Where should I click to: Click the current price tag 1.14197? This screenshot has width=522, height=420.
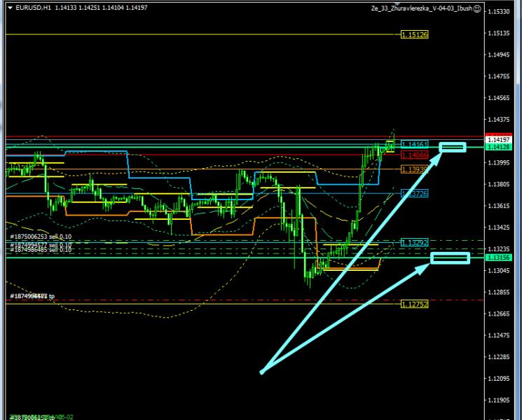[x=499, y=140]
